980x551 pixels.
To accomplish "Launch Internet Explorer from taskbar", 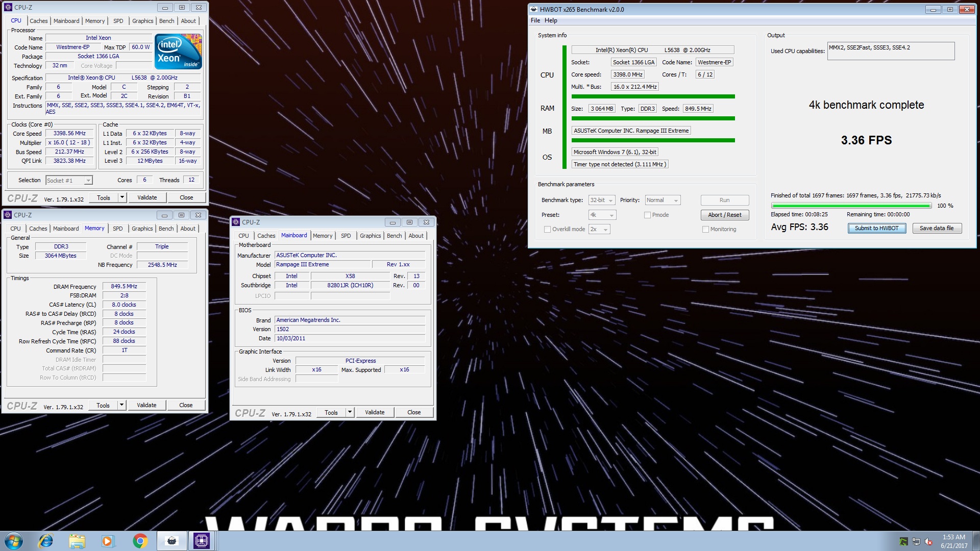I will click(x=46, y=541).
